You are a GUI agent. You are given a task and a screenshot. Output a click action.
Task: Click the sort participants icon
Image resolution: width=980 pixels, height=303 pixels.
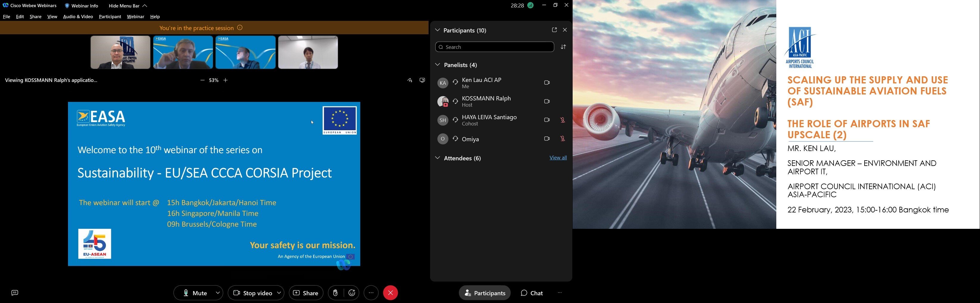[x=563, y=47]
